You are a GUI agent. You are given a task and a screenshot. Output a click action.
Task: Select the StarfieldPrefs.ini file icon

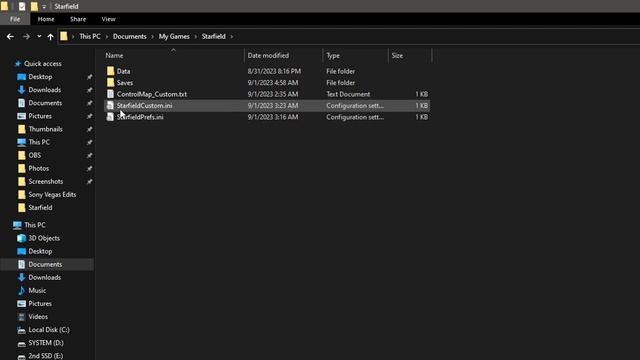(110, 117)
